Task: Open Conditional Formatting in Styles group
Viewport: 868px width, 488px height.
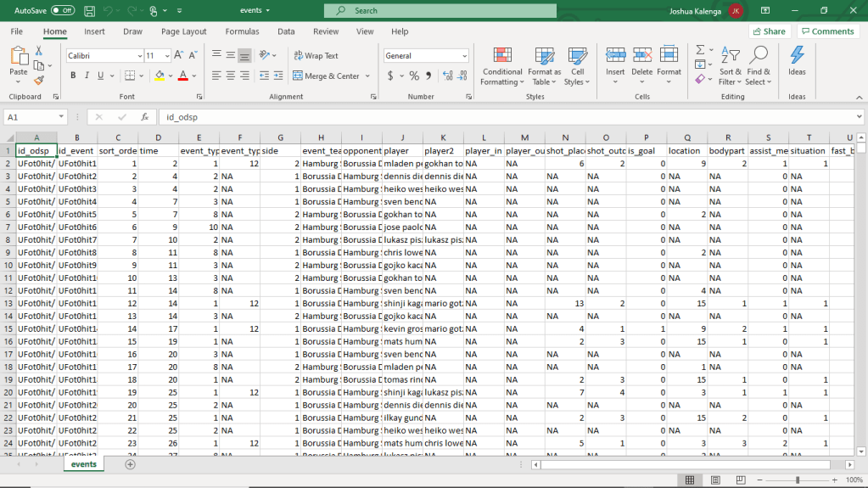Action: point(501,65)
